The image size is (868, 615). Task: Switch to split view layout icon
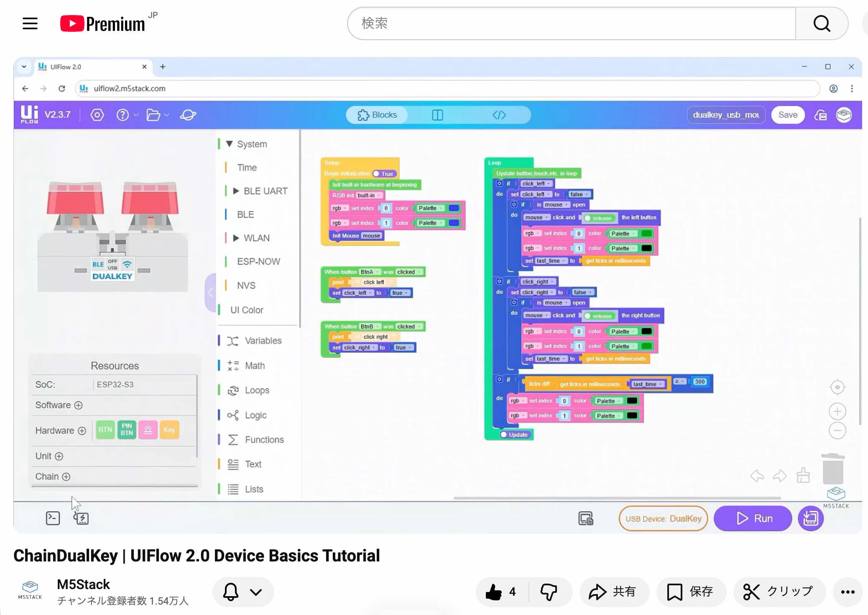(437, 115)
